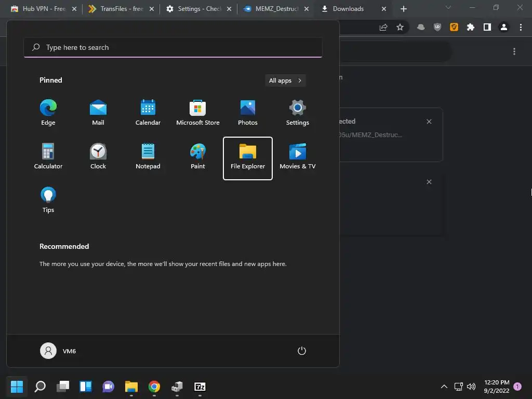Screen dimensions: 532x399
Task: Toggle Chrome side panel
Action: (487, 27)
